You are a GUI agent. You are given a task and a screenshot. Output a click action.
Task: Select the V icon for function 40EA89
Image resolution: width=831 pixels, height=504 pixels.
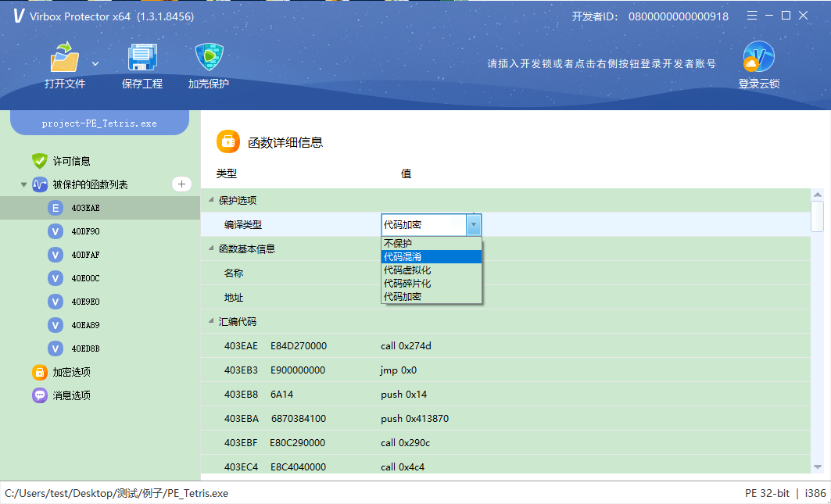pos(56,325)
